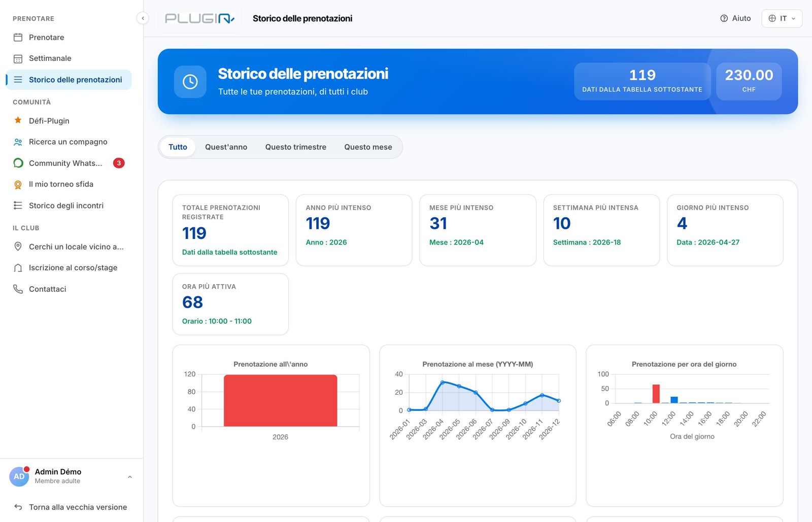Click the red 2026 bar in yearly chart

tap(280, 401)
